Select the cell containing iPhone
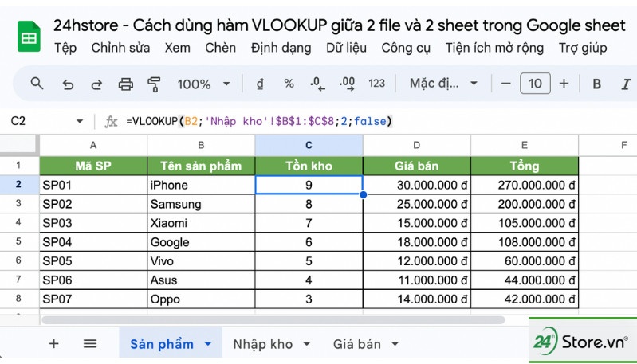This screenshot has width=637, height=364. pos(201,185)
